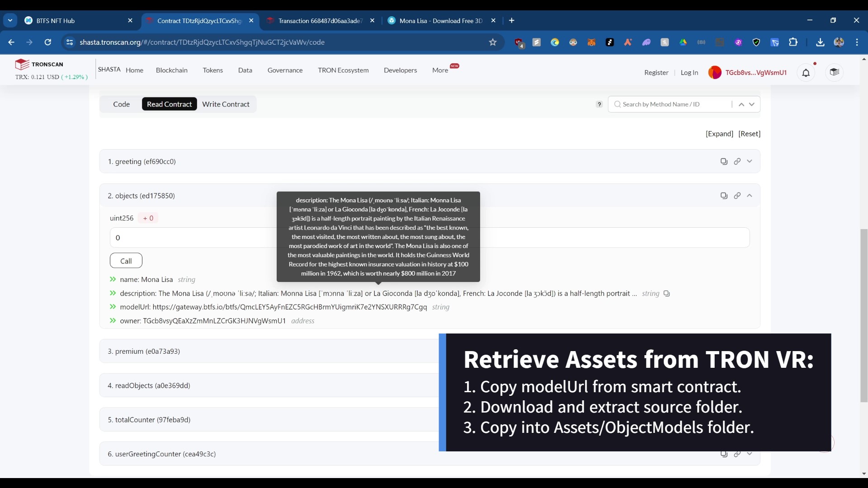Open the Governance menu
The height and width of the screenshot is (488, 868).
(285, 70)
